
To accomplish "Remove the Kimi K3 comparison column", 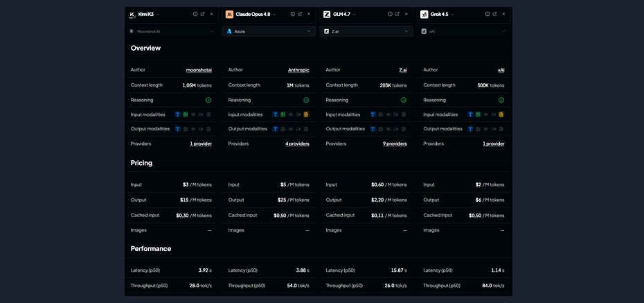I will click(x=211, y=14).
